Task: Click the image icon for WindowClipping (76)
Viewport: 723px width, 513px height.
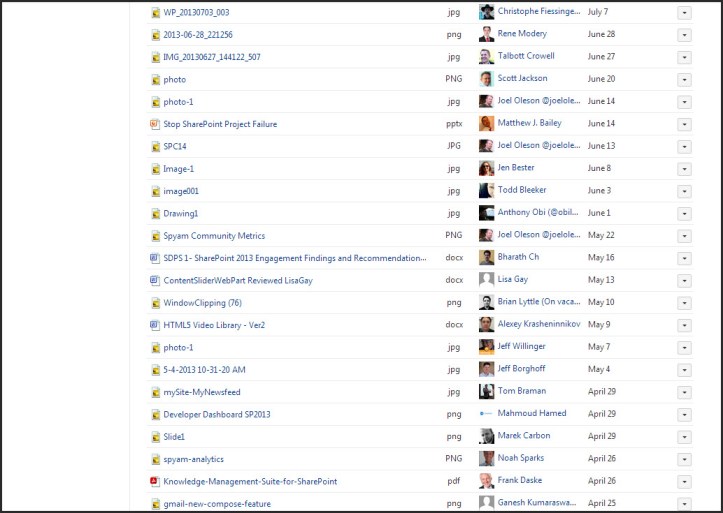Action: click(156, 303)
